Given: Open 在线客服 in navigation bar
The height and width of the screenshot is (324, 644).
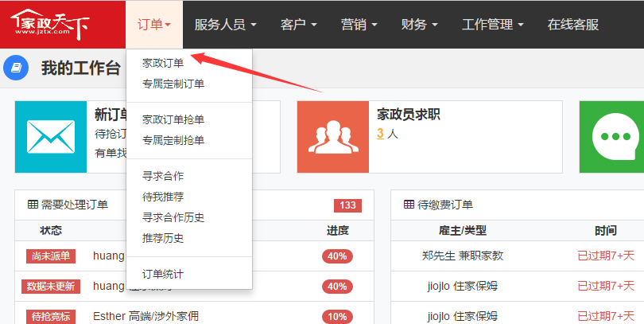Looking at the screenshot, I should coord(573,25).
